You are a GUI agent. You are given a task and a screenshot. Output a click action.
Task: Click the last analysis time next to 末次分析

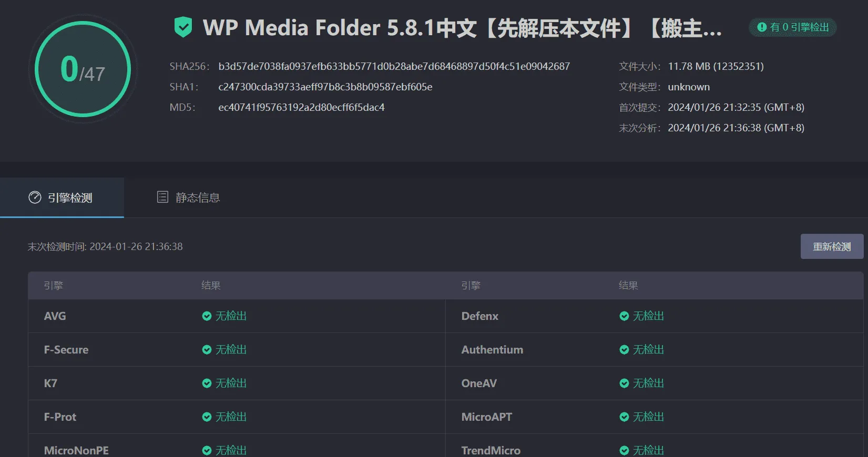(x=736, y=128)
